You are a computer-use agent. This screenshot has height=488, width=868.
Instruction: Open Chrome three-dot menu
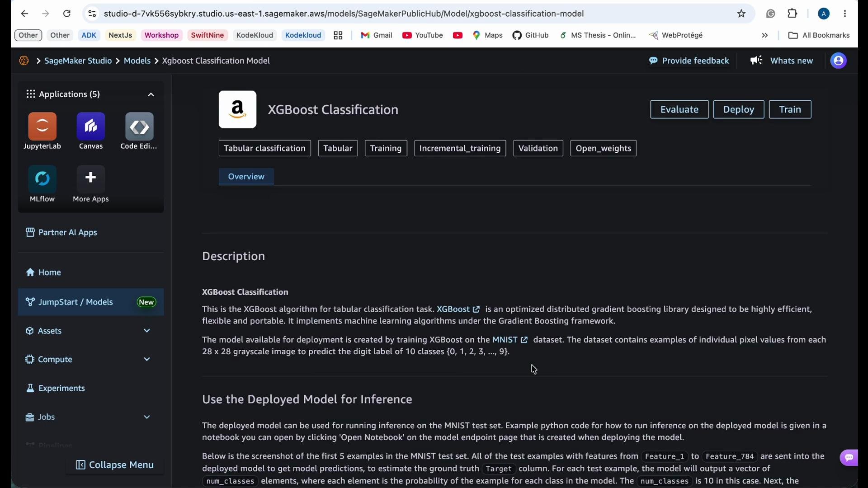tap(845, 14)
